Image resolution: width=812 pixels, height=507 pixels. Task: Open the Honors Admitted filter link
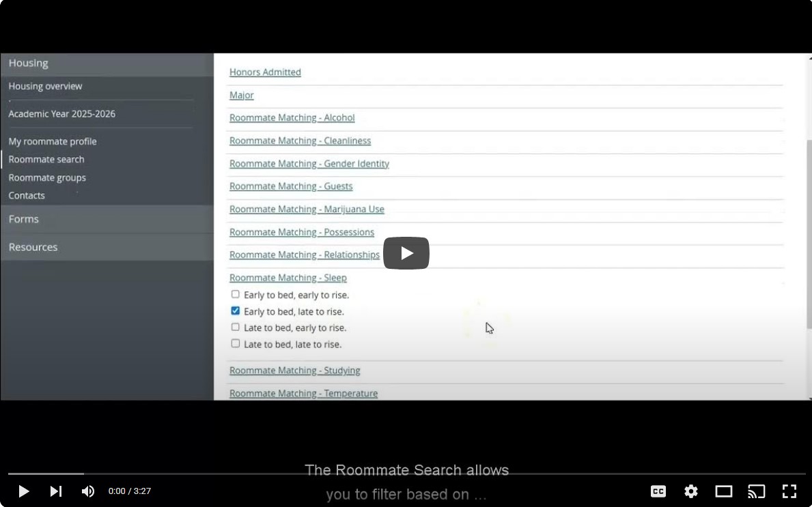pos(265,72)
